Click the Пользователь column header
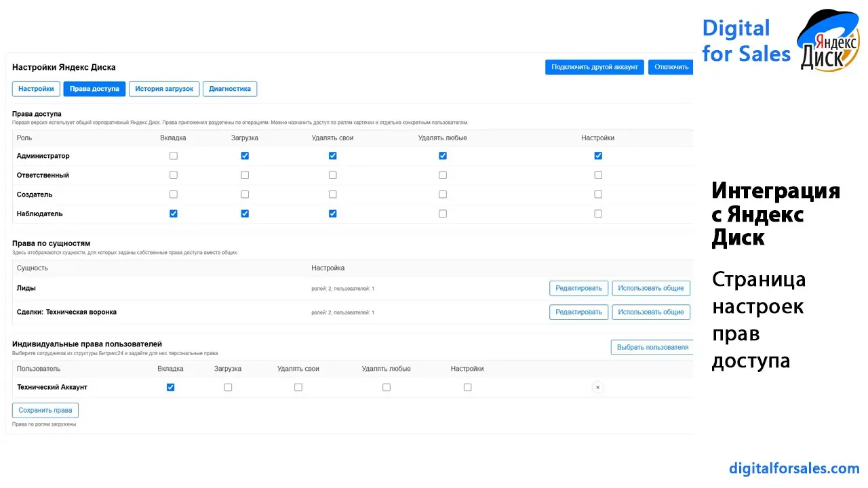This screenshot has width=868, height=488. pyautogui.click(x=39, y=369)
